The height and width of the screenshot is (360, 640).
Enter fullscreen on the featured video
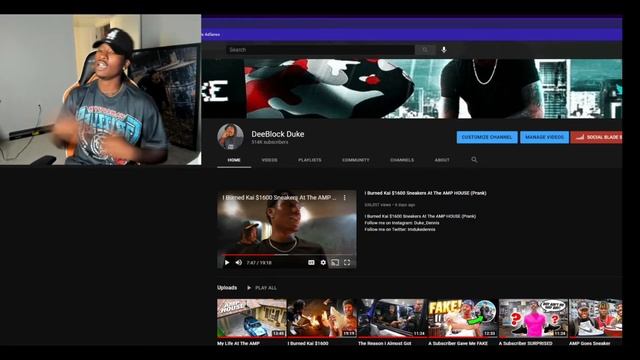[x=347, y=262]
